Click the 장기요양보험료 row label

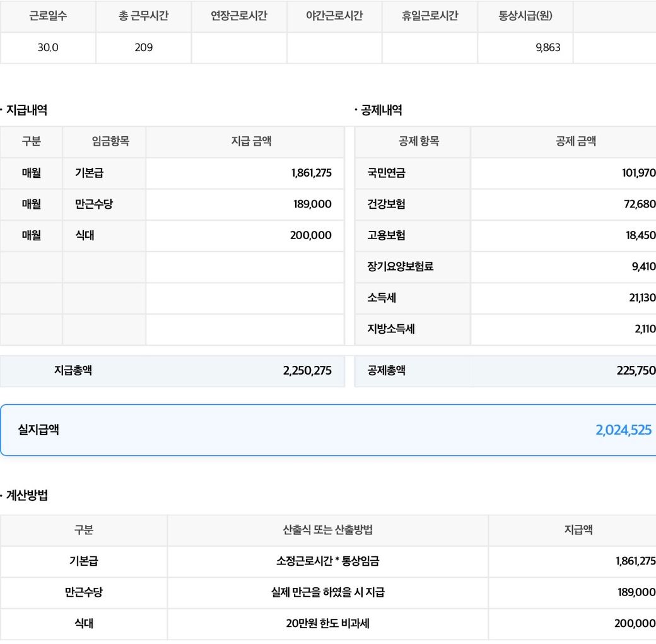(401, 267)
